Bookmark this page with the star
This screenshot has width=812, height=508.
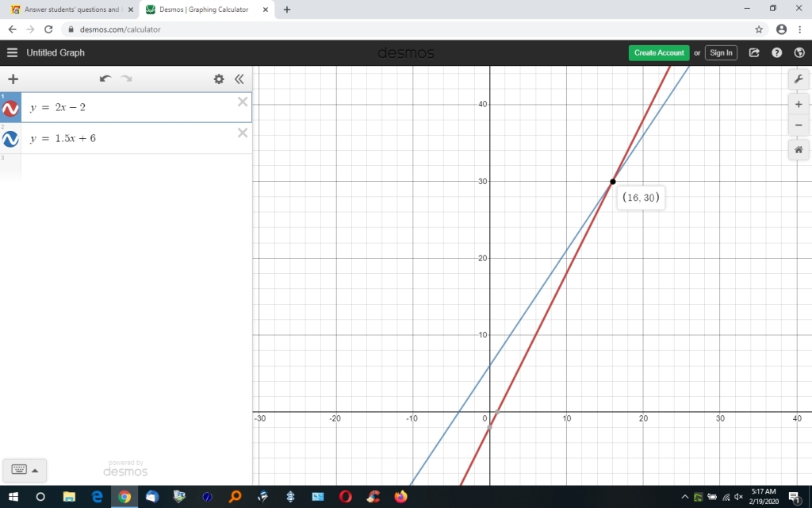pyautogui.click(x=759, y=29)
